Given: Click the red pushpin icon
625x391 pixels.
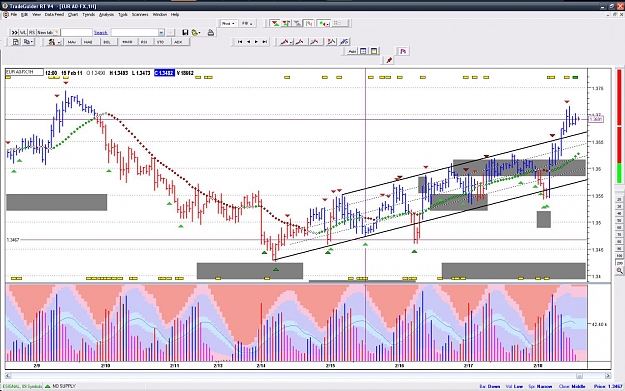Looking at the screenshot, I should (x=389, y=61).
